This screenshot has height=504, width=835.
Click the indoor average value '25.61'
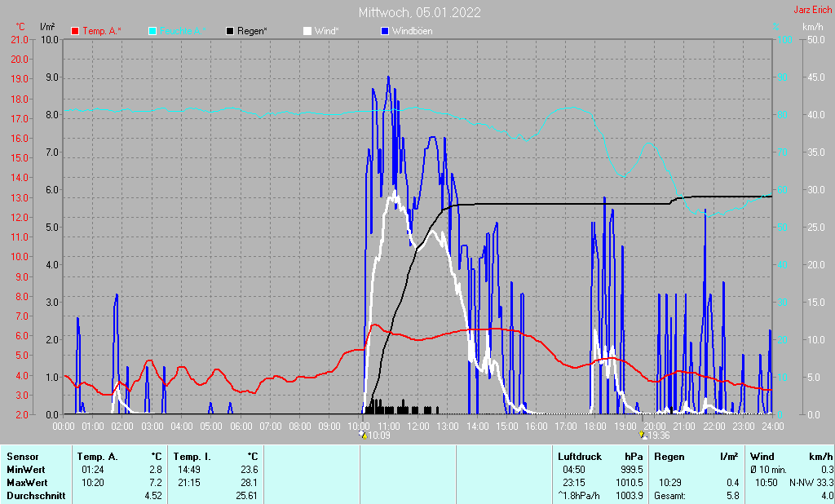(247, 496)
